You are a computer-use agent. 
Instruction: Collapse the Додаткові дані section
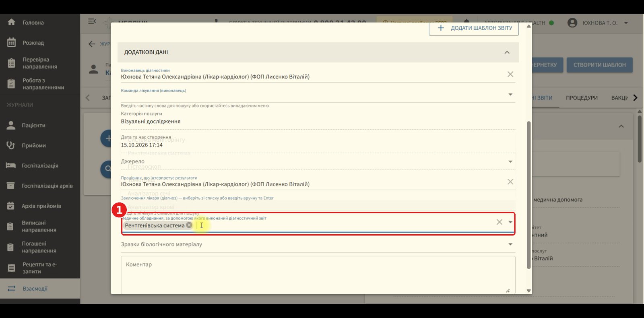(x=507, y=52)
